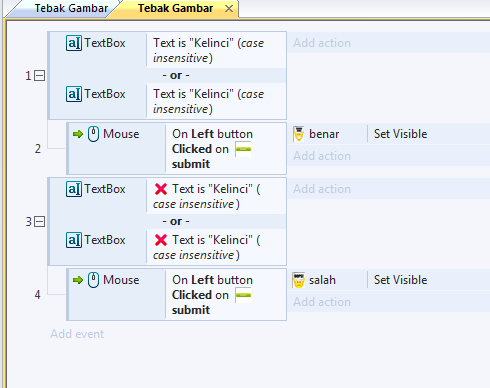Click the green trigger arrow in event 2
490x388 pixels.
click(78, 134)
